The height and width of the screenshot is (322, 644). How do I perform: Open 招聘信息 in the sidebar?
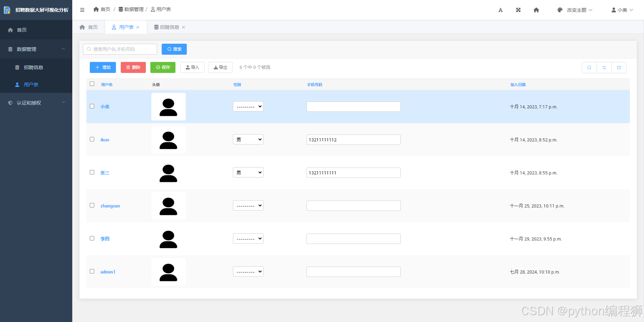pos(36,67)
